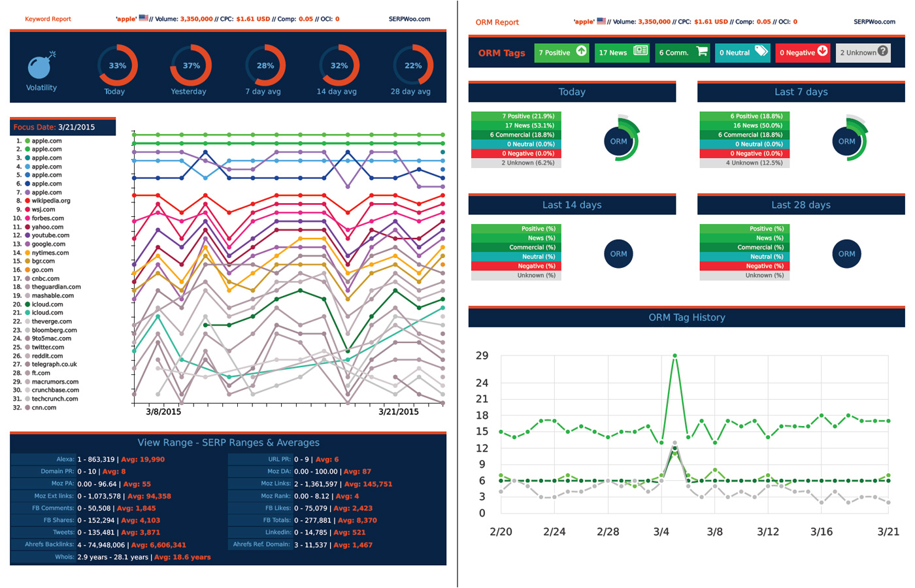
Task: Click the 37% Yesterday volatility gauge
Action: 191,65
